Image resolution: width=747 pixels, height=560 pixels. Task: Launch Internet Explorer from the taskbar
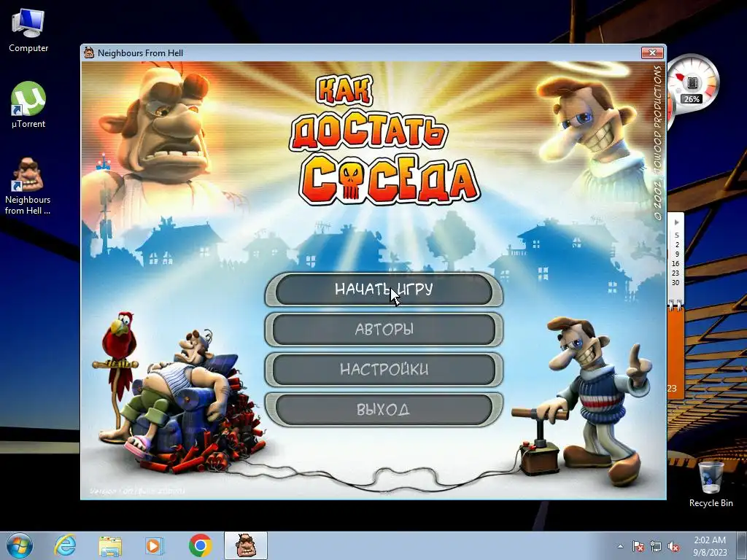pyautogui.click(x=65, y=545)
